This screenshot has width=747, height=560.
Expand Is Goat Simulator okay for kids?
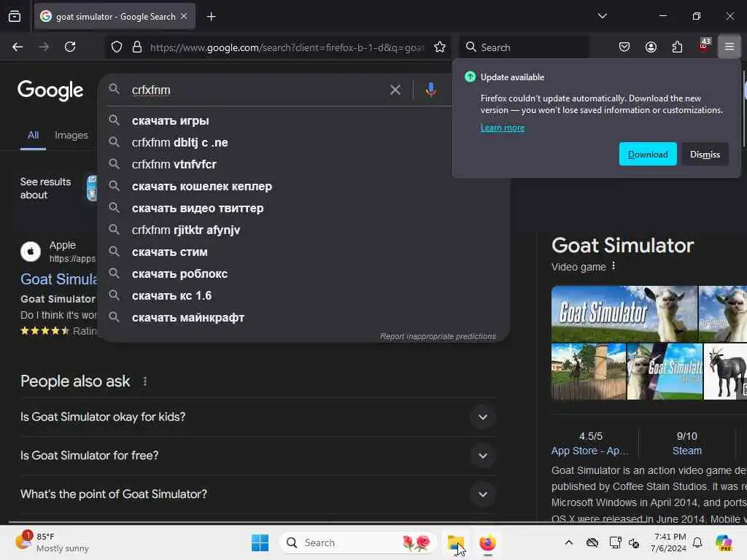click(258, 417)
